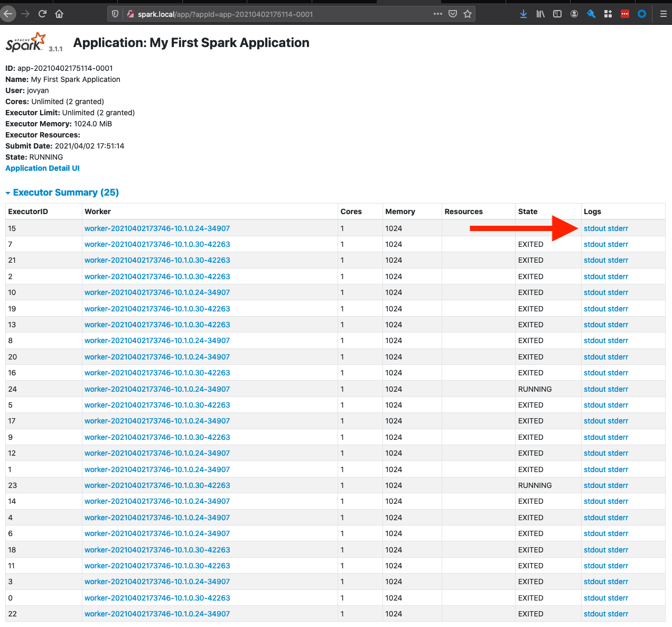
Task: Open the Application Detail UI
Action: (42, 168)
